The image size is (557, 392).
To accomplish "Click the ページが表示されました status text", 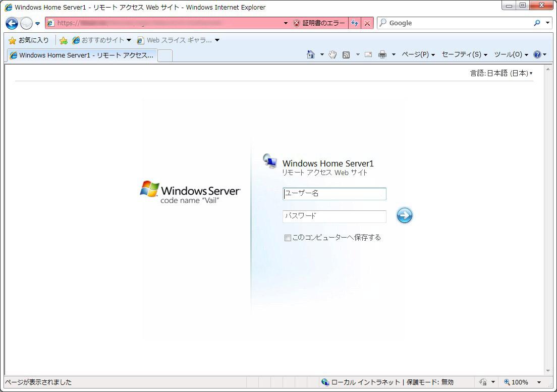I will pos(38,382).
